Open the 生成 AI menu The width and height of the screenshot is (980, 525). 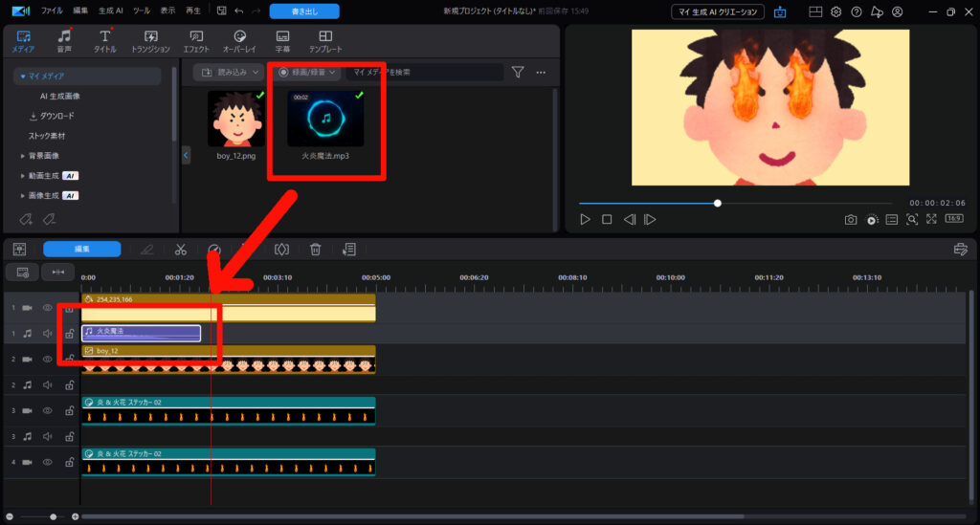(x=112, y=11)
